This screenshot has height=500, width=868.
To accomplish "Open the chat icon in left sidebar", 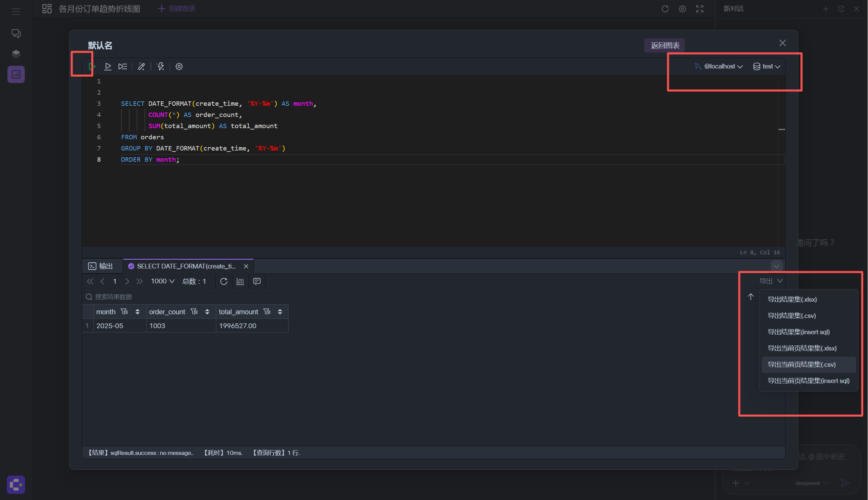I will click(16, 33).
